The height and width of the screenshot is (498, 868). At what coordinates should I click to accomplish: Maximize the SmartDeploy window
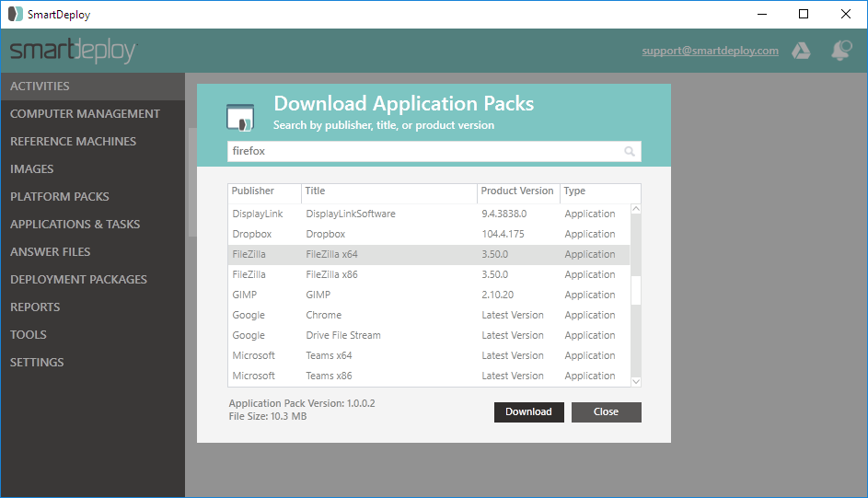pos(804,14)
